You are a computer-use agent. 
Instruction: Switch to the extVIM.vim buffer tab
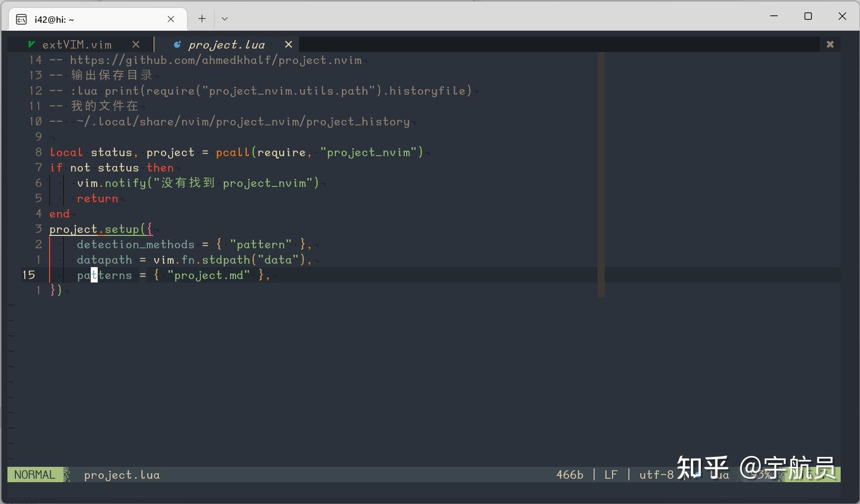click(x=77, y=44)
